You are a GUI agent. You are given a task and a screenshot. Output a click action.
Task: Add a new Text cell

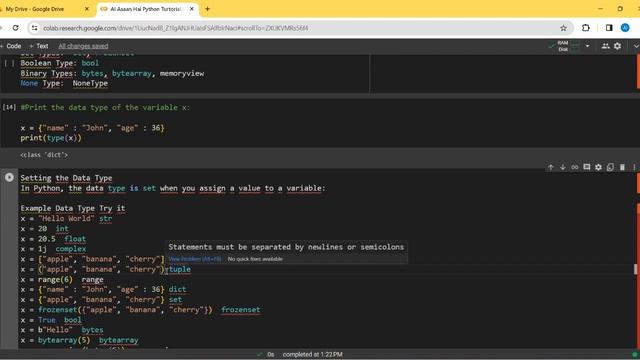tap(39, 46)
